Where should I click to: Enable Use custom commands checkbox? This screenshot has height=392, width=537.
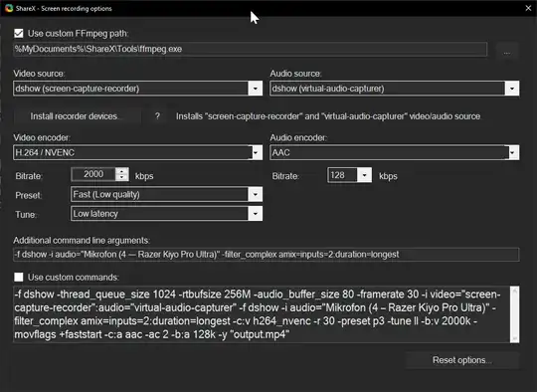tap(19, 277)
